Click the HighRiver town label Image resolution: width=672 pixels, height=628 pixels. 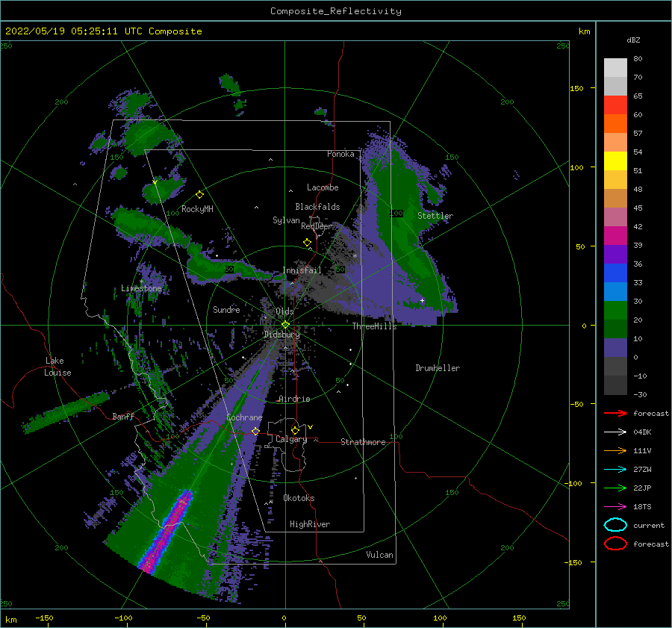(310, 524)
